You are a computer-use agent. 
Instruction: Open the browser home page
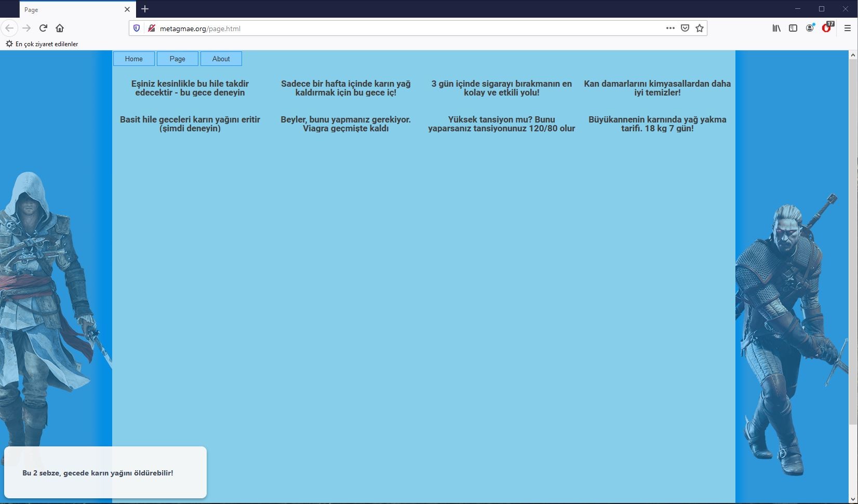pyautogui.click(x=60, y=28)
